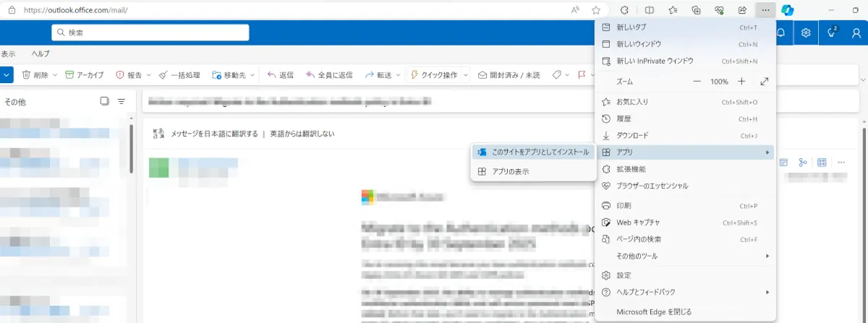Open the tips lightbulb with badge 2
This screenshot has height=323, width=868.
pos(832,33)
